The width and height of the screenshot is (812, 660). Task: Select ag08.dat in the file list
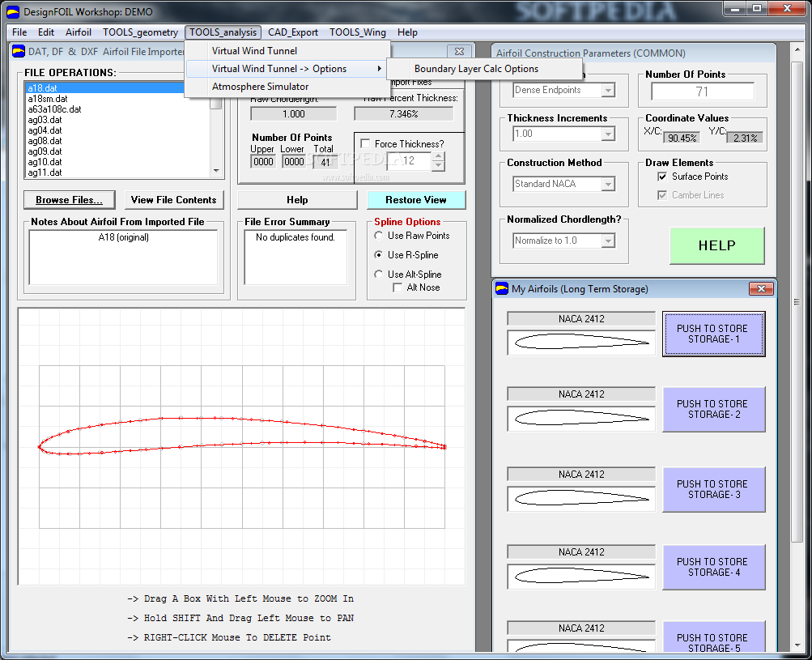tap(118, 141)
